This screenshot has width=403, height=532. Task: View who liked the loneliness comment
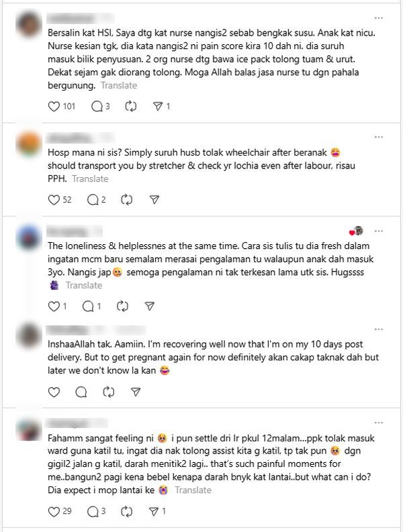click(356, 231)
